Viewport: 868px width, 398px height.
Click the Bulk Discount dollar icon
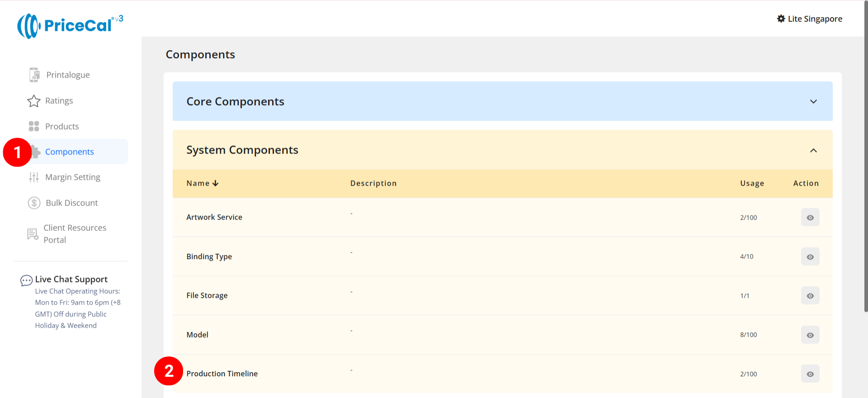[34, 203]
